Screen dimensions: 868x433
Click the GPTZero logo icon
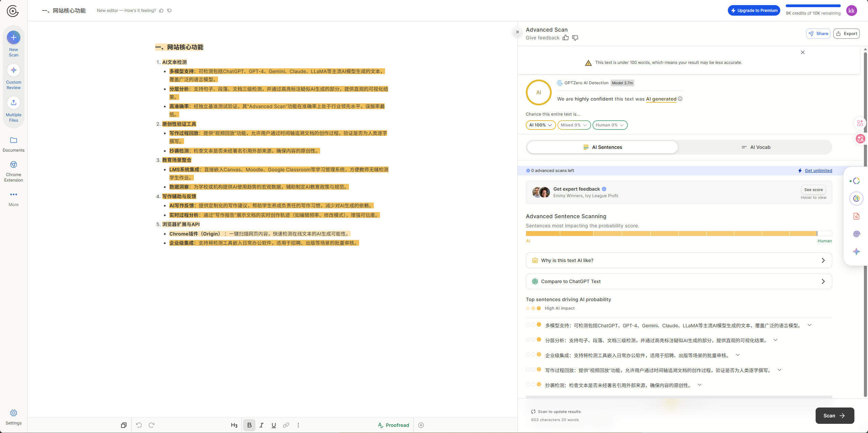click(x=13, y=11)
